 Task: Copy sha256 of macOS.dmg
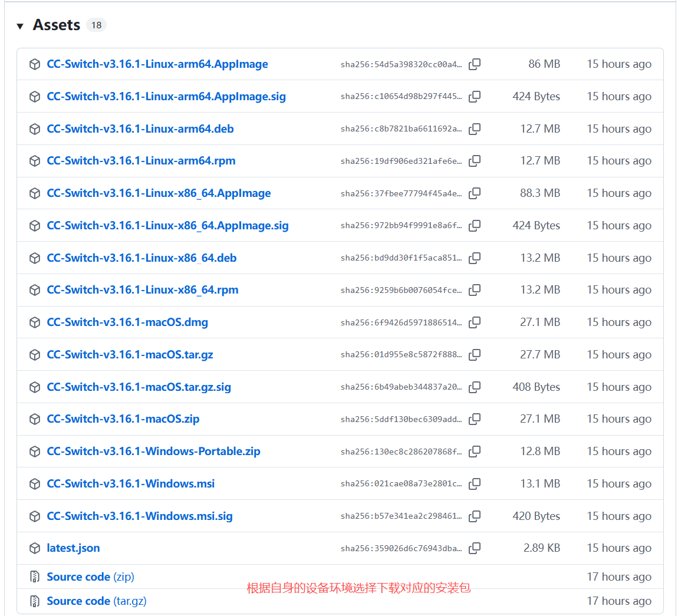[475, 322]
